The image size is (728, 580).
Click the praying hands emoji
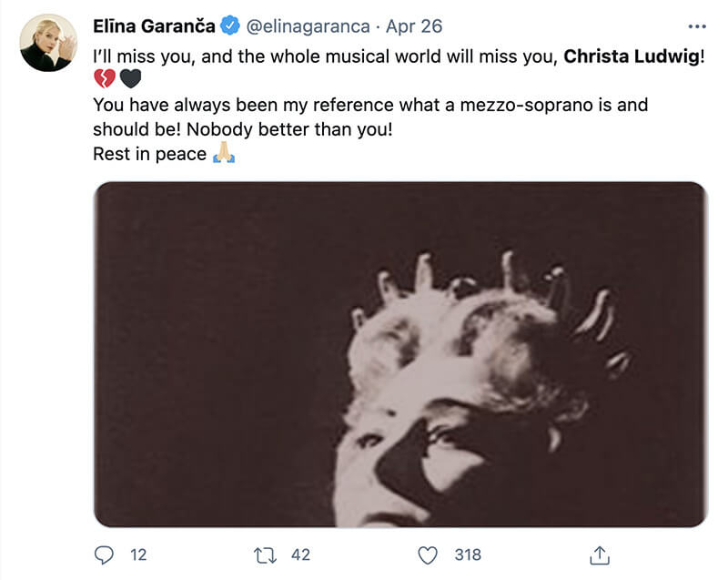[x=224, y=154]
